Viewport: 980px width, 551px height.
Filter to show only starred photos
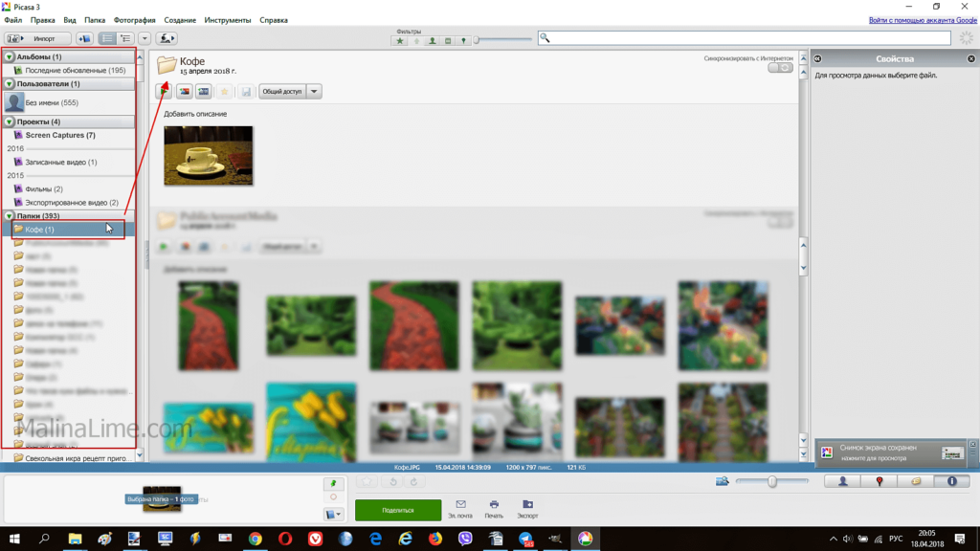coord(401,41)
